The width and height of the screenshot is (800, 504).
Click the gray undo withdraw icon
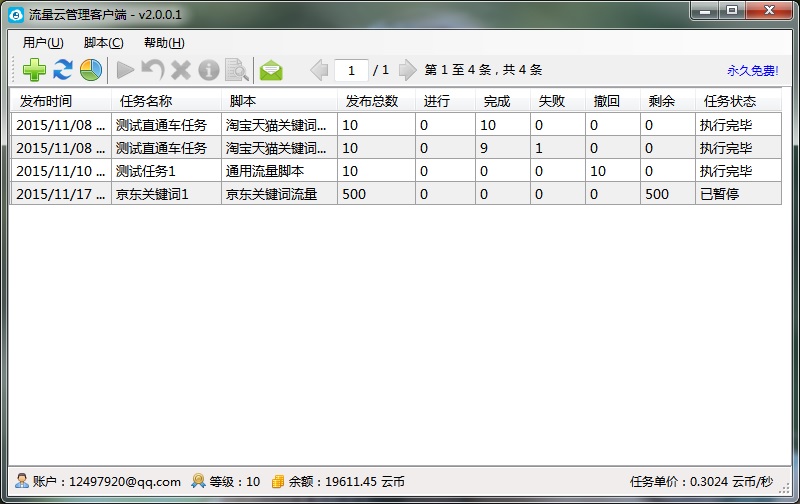pos(153,70)
